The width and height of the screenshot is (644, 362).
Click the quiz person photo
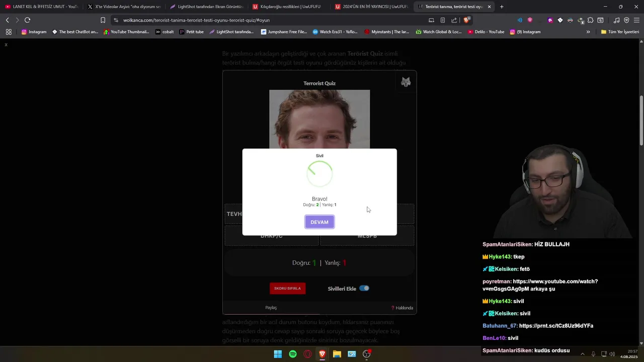coord(319,119)
